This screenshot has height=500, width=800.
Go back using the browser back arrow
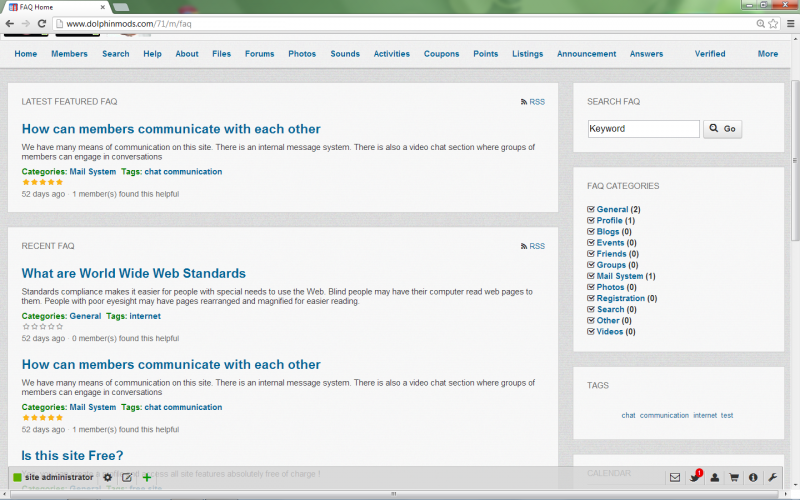9,23
